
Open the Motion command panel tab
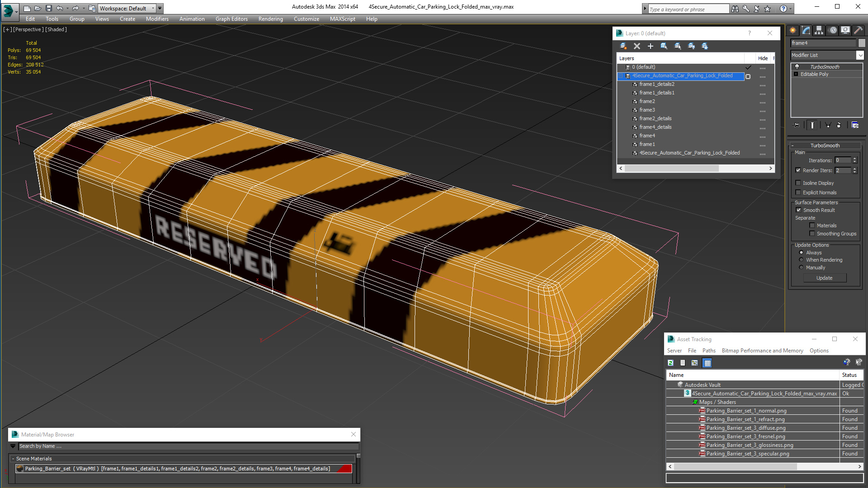point(832,30)
